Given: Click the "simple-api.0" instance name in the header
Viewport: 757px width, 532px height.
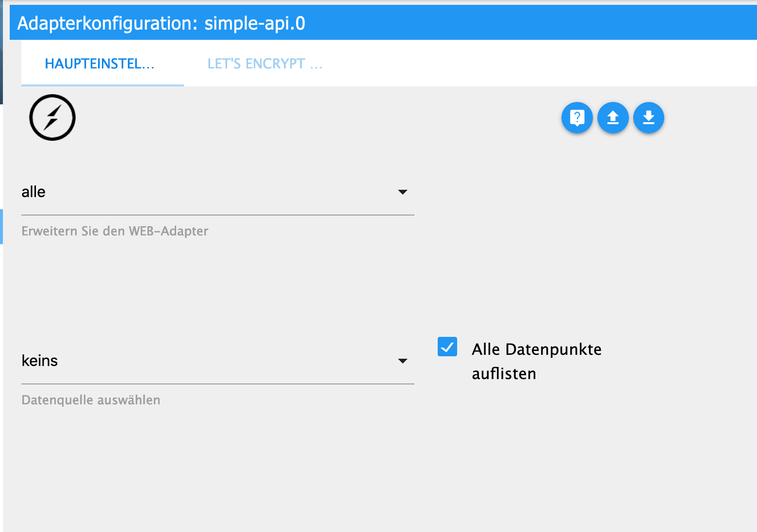Looking at the screenshot, I should point(255,23).
